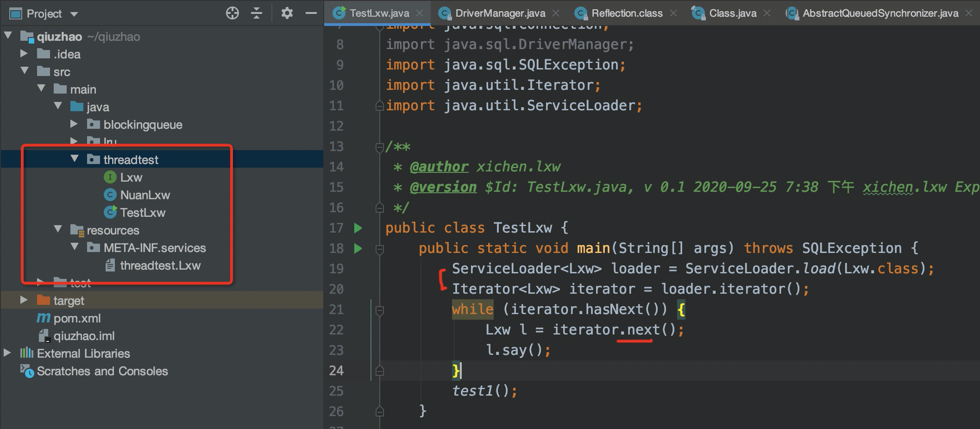The height and width of the screenshot is (429, 980).
Task: Select the Lxw interface file
Action: click(131, 177)
